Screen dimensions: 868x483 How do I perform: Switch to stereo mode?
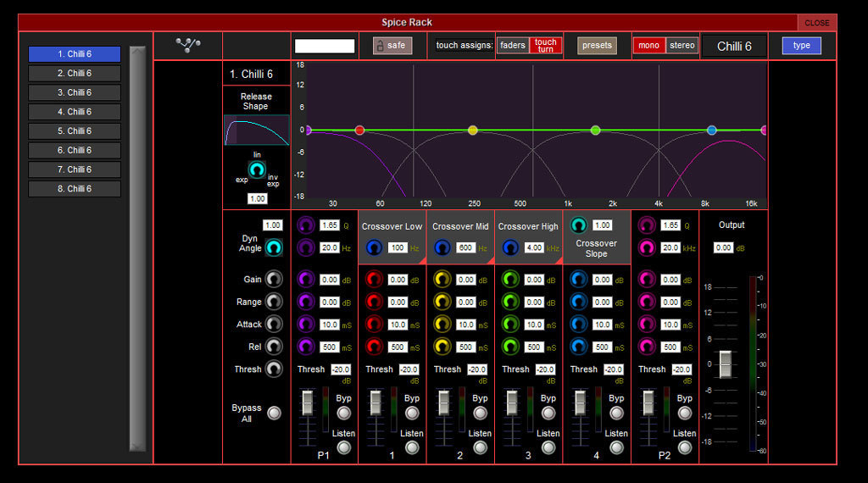tap(682, 46)
